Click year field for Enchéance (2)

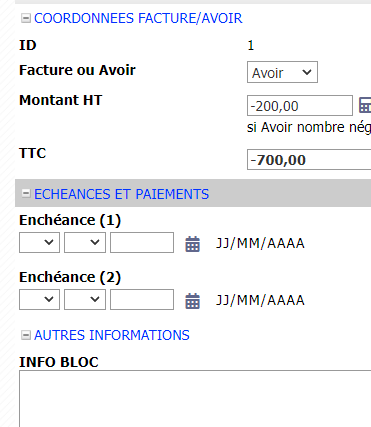(x=142, y=300)
